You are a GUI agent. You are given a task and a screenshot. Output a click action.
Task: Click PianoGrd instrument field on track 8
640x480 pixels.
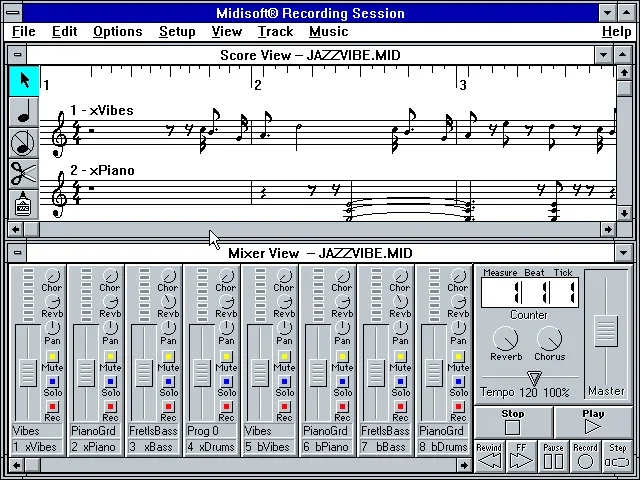(x=443, y=431)
